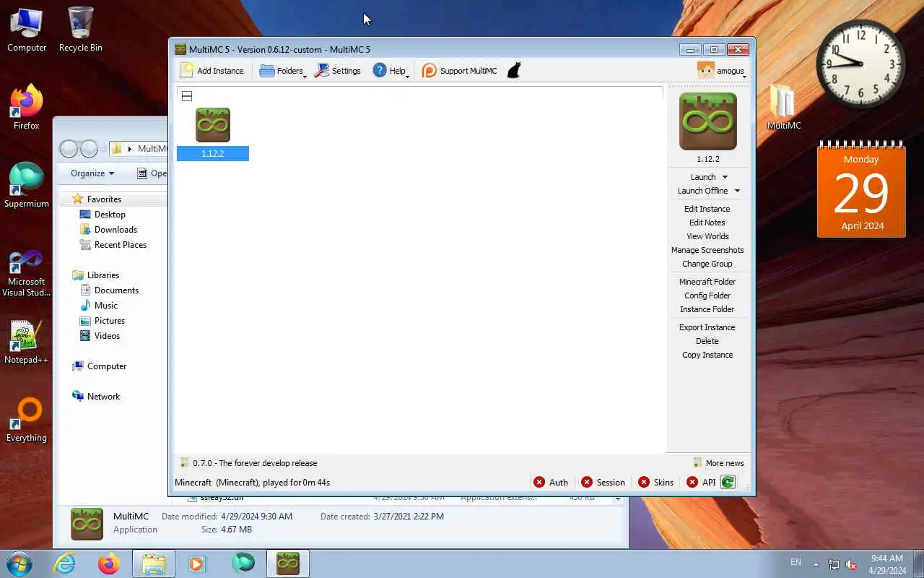This screenshot has width=924, height=578.
Task: Click the Support MultiMC Patreon button
Action: click(x=459, y=70)
